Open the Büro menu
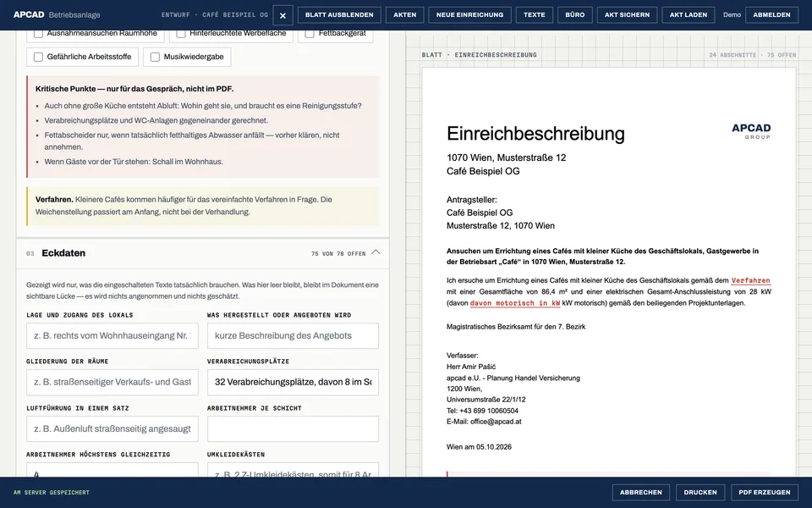Image resolution: width=812 pixels, height=508 pixels. coord(575,15)
